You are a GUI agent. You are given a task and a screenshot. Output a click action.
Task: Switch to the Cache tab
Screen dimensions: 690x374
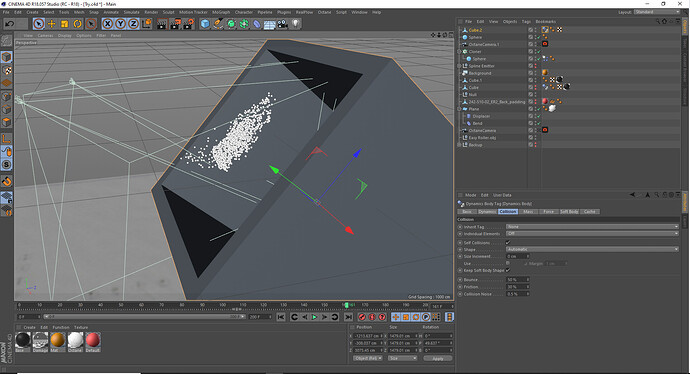click(x=590, y=212)
